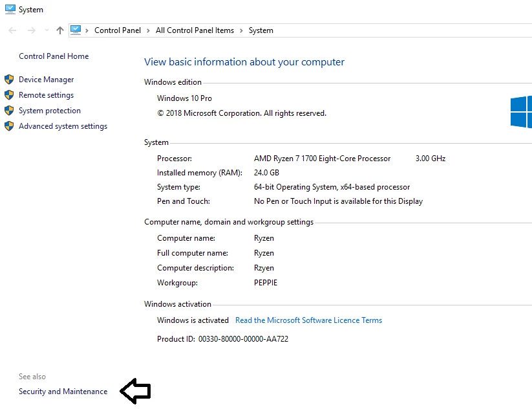Open the recent locations dropdown arrow
The height and width of the screenshot is (409, 532).
pyautogui.click(x=47, y=30)
